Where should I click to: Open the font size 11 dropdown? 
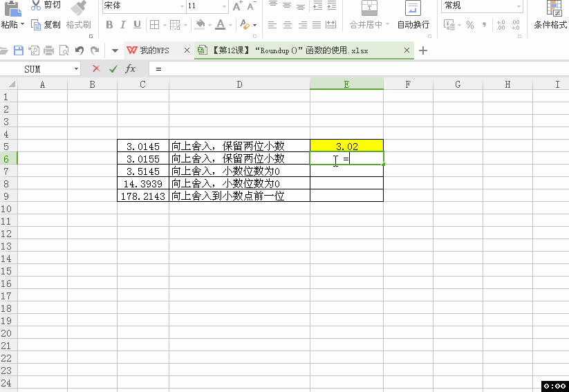click(224, 6)
